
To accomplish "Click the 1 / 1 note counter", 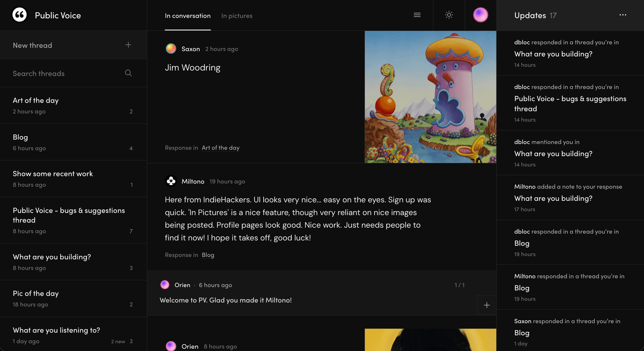I will click(460, 285).
